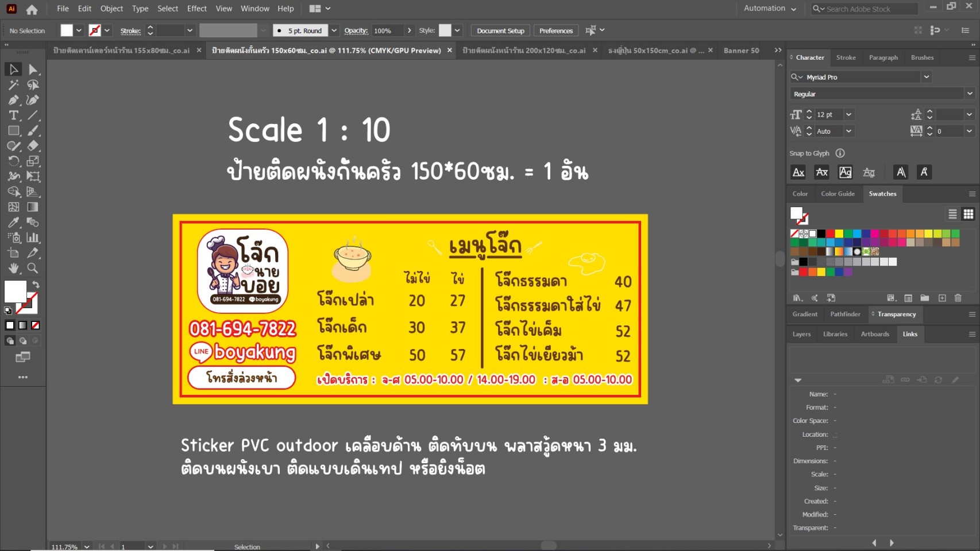Select the Rectangle tool
The height and width of the screenshot is (551, 980).
13,130
